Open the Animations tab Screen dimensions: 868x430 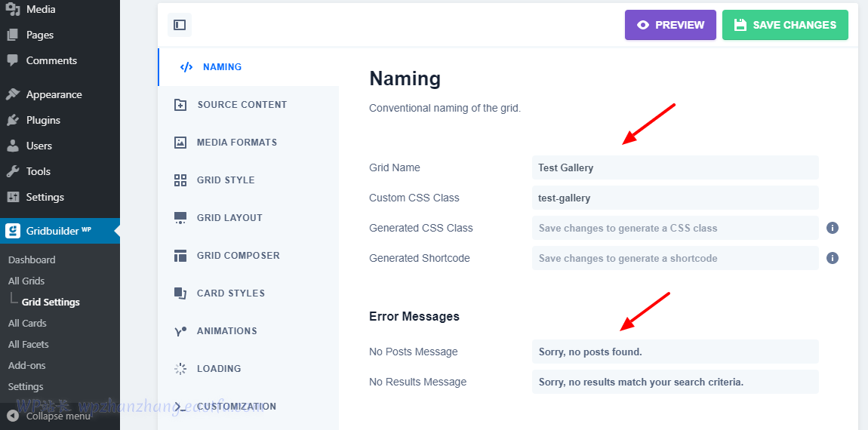click(x=248, y=331)
